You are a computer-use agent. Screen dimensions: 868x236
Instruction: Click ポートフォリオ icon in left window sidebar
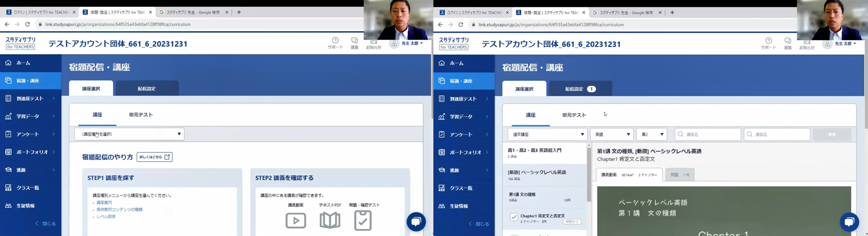[x=9, y=152]
